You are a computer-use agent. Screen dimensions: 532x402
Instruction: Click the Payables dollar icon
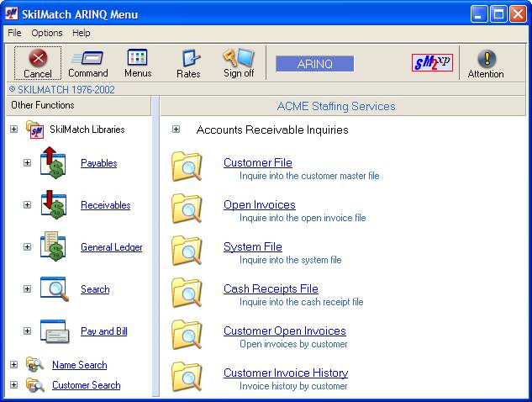coord(53,162)
